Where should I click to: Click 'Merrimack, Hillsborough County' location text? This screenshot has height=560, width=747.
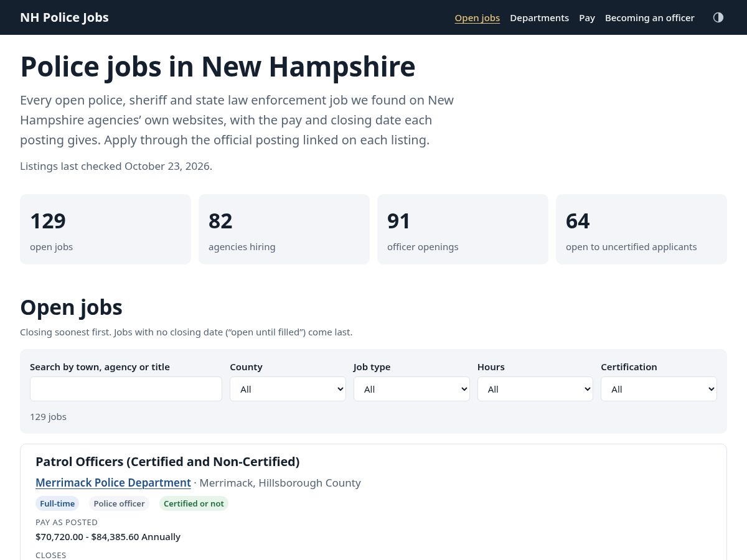coord(280,483)
